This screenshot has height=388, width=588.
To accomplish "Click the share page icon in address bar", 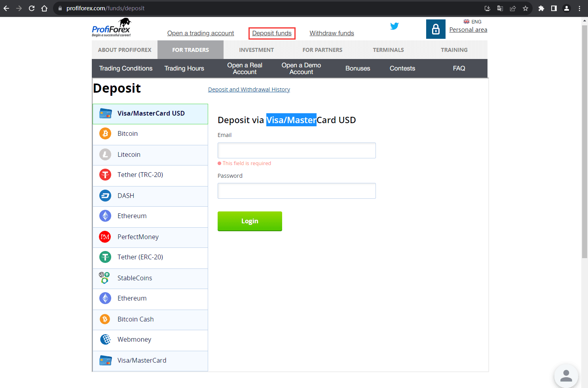I will (513, 8).
